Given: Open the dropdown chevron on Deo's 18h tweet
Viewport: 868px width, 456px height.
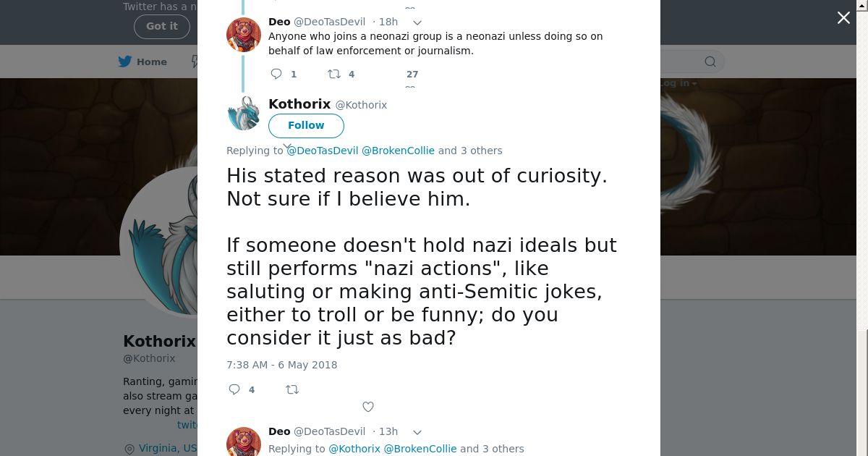Looking at the screenshot, I should [x=417, y=22].
